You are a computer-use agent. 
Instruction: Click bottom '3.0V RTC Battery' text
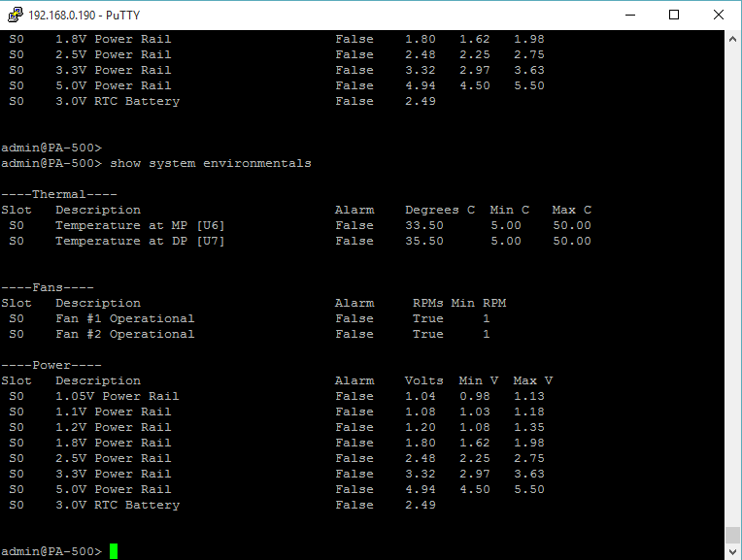point(118,505)
